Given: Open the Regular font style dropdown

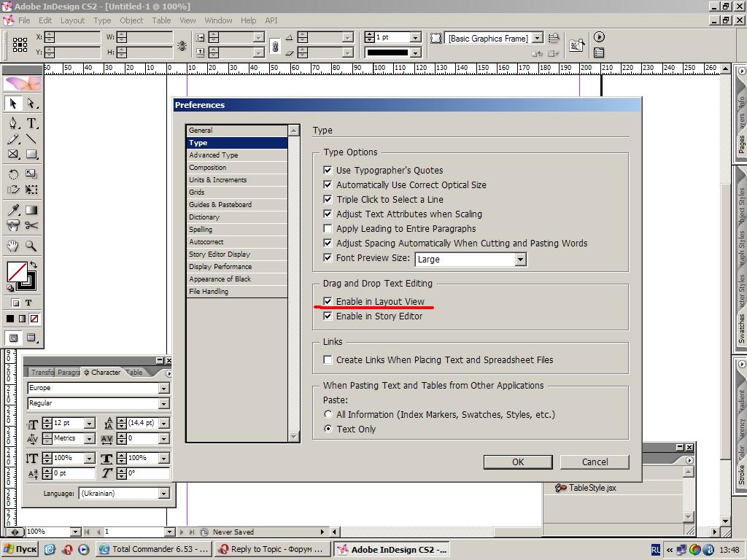Looking at the screenshot, I should point(164,404).
